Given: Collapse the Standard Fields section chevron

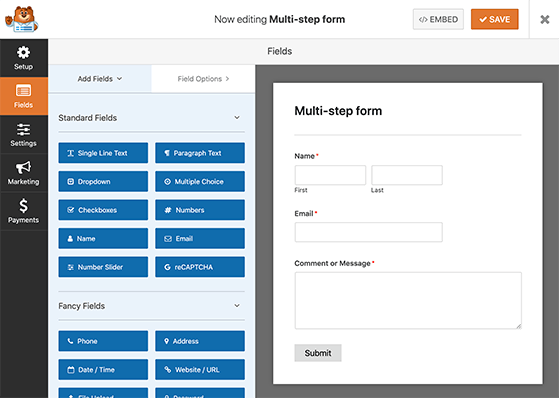Looking at the screenshot, I should tap(237, 118).
